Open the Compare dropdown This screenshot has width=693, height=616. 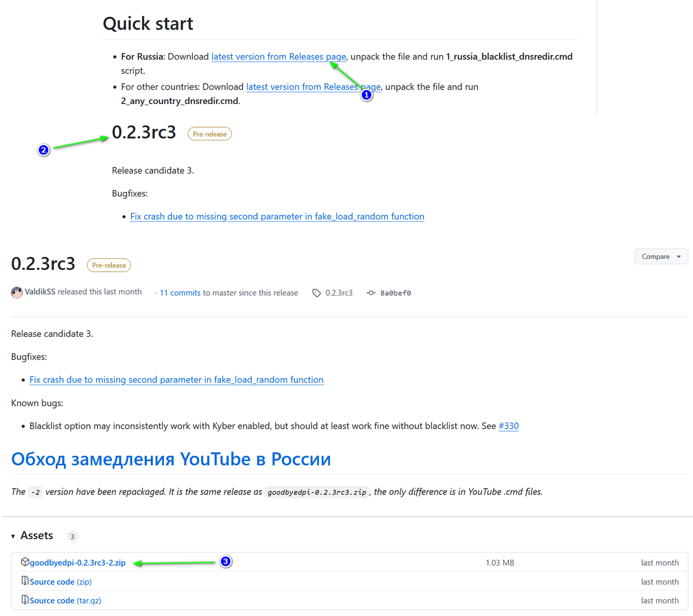661,257
